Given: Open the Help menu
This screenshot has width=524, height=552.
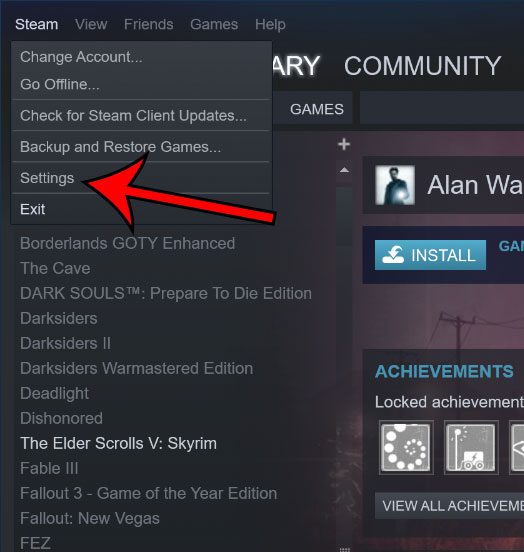Looking at the screenshot, I should click(x=270, y=24).
